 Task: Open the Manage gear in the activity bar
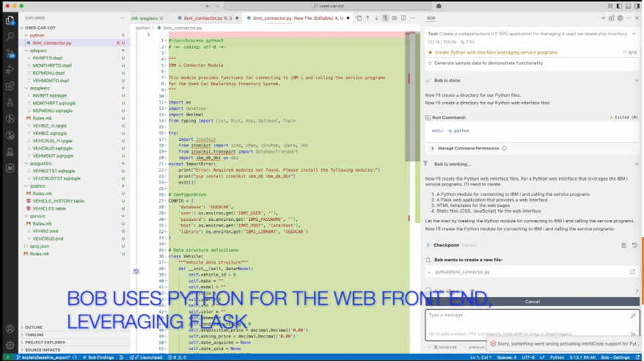point(10,345)
